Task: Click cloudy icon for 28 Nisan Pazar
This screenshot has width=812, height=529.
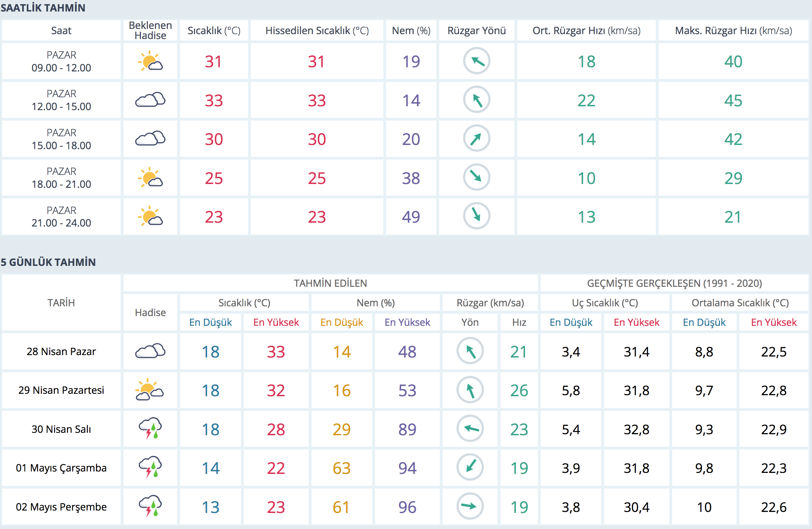Action: [x=150, y=351]
